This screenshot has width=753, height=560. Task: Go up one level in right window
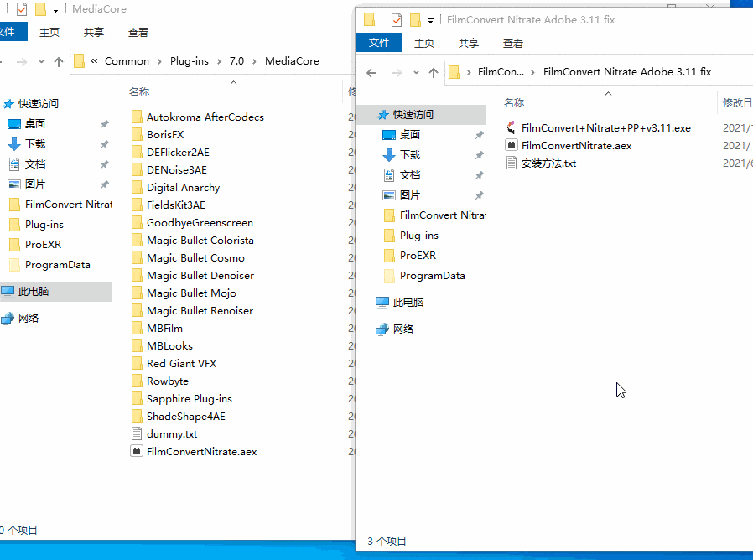pyautogui.click(x=434, y=73)
